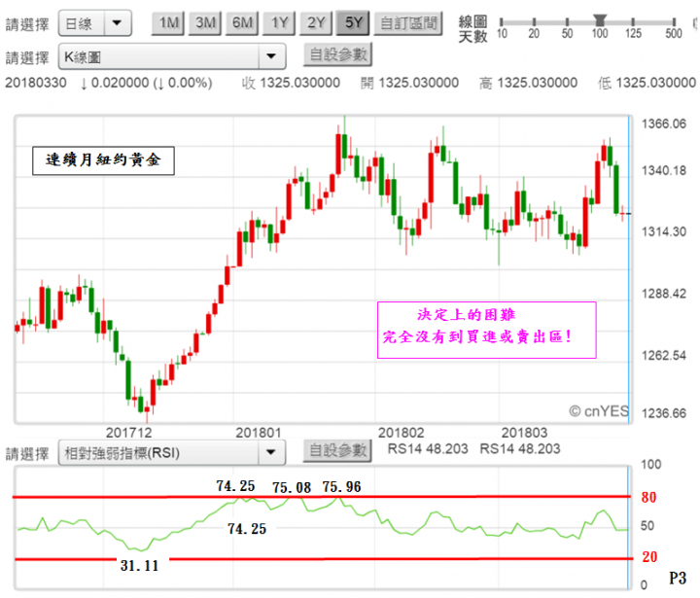This screenshot has height=598, width=700.
Task: Click the 1314.30 price axis label
Action: pos(663,231)
